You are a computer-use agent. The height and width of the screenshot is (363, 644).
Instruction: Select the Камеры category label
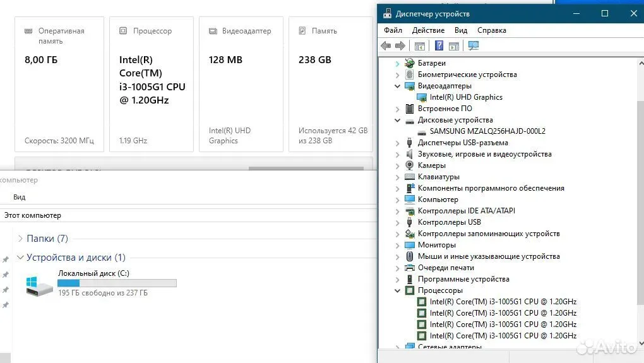click(x=431, y=165)
